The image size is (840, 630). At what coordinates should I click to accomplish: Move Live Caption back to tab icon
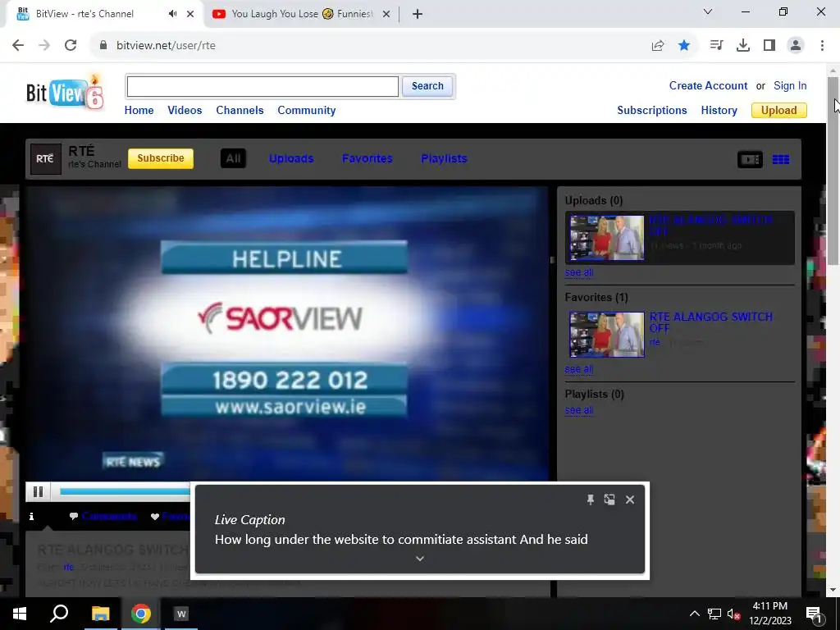point(609,500)
